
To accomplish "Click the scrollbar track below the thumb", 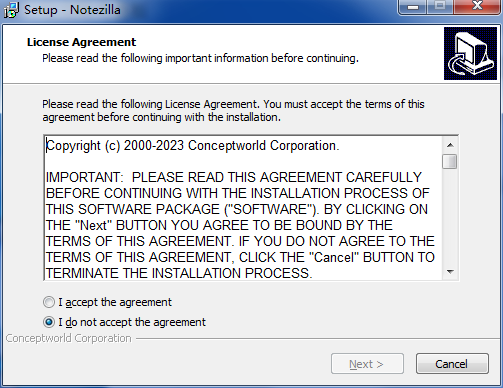I will click(x=450, y=217).
